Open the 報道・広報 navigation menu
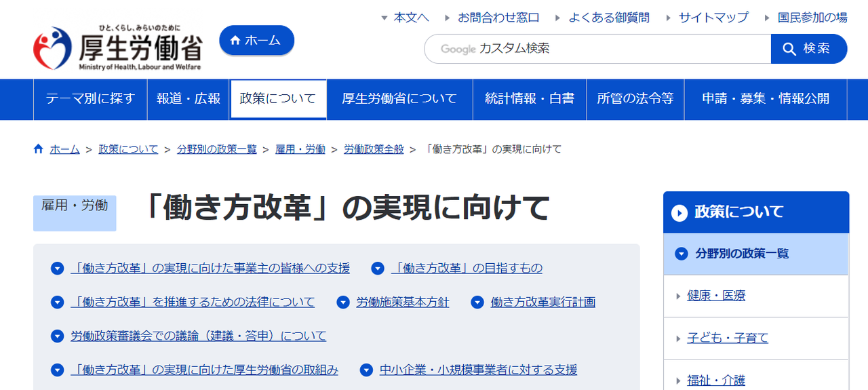Viewport: 868px width, 390px height. coord(189,99)
